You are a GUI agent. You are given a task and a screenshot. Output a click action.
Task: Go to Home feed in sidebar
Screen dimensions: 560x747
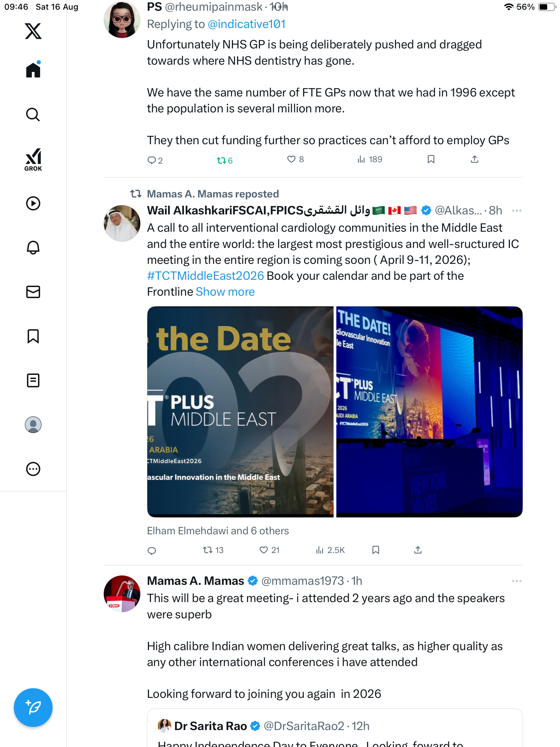33,70
